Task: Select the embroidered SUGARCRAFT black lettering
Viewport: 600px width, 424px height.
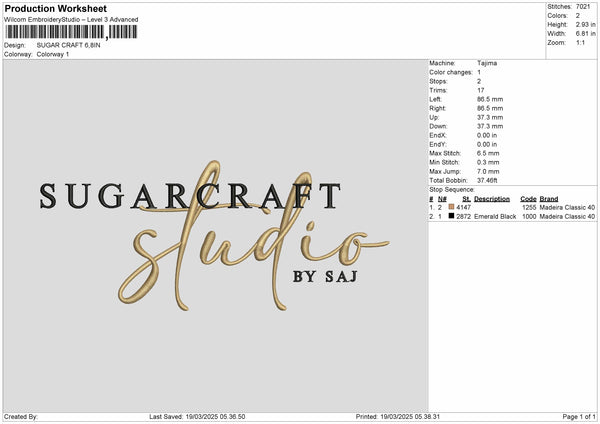Action: click(x=187, y=195)
